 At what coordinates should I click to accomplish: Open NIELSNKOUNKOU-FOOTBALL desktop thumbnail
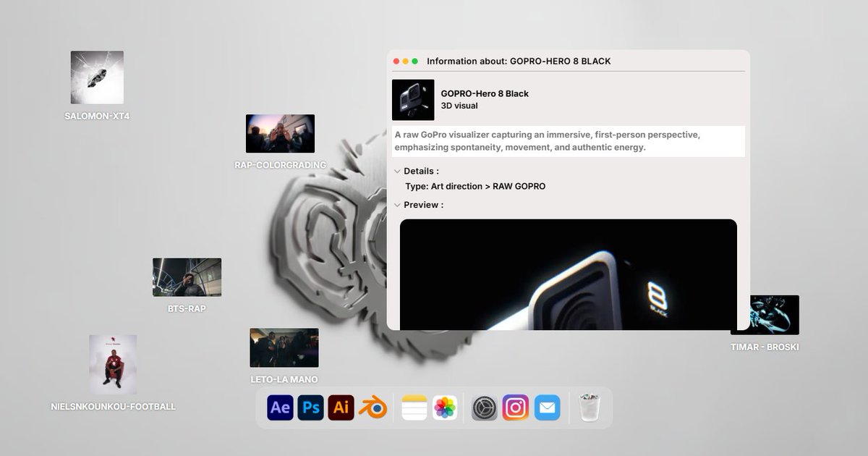coord(113,365)
